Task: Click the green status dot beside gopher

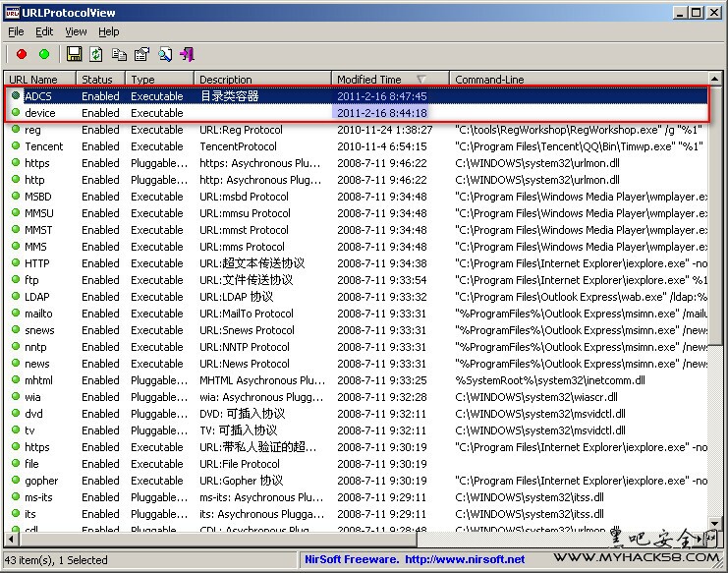Action: [x=16, y=481]
